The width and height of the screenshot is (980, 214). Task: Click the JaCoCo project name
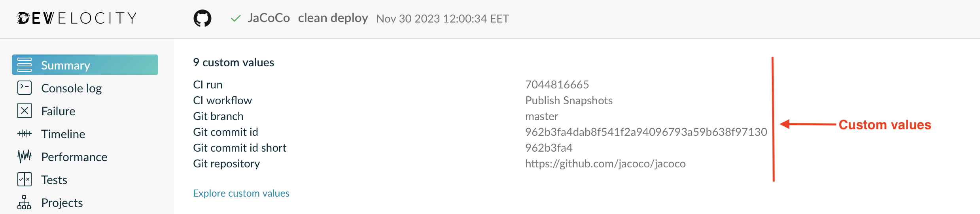269,18
